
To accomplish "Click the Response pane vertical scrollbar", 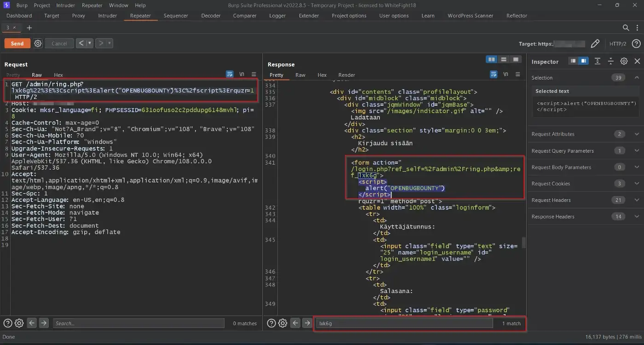I will coord(524,243).
